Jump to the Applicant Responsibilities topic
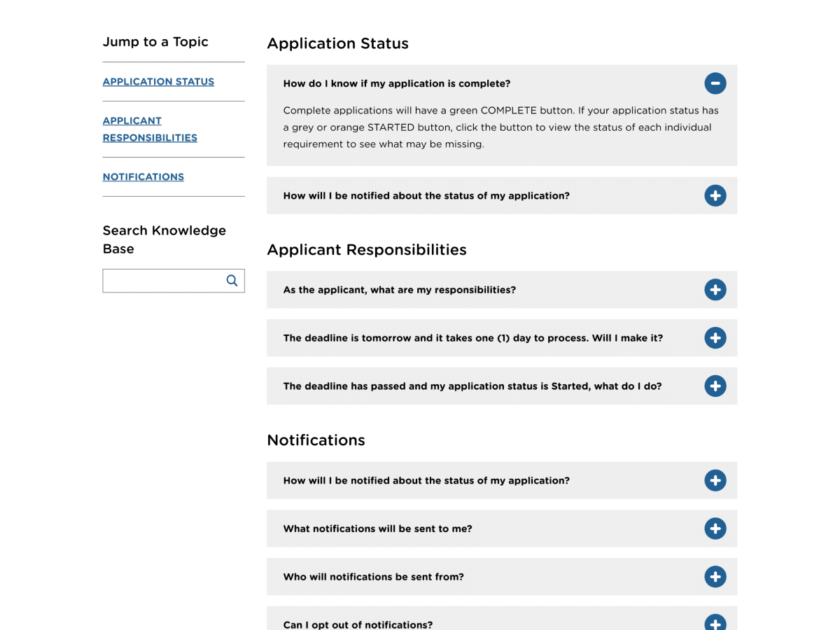 (x=150, y=129)
